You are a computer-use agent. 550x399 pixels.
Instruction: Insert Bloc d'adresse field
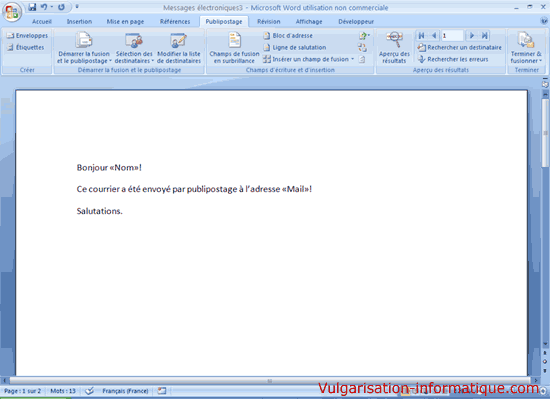(x=288, y=35)
